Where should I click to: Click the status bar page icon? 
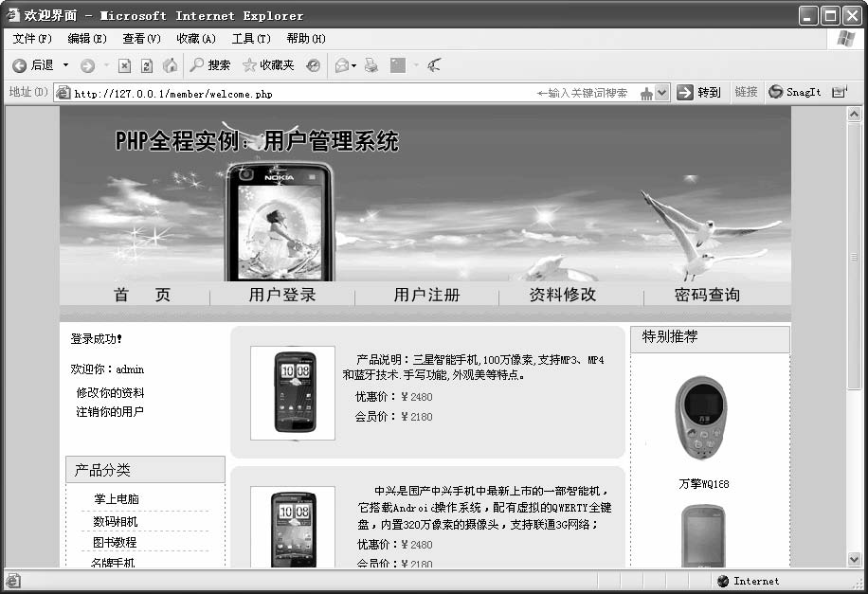(12, 581)
